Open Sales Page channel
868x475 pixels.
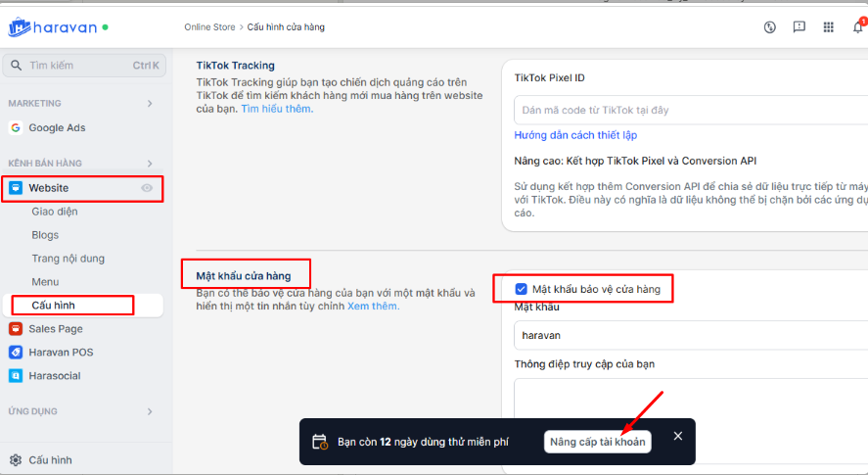56,329
